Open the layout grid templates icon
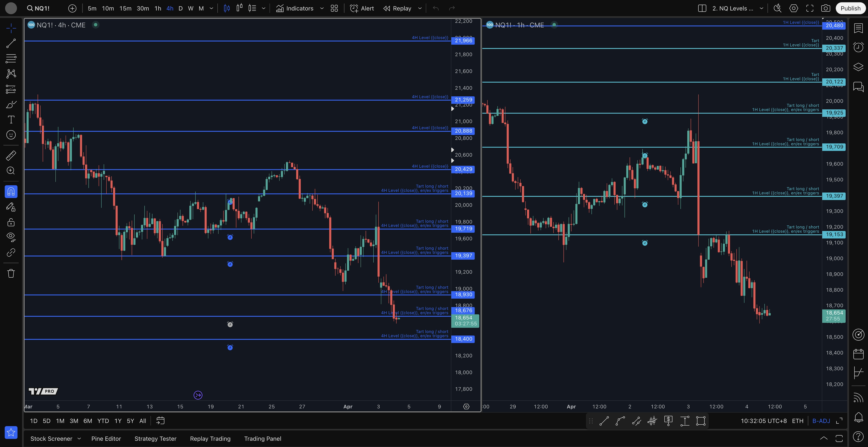Screen dimensions: 868x447 [334, 8]
